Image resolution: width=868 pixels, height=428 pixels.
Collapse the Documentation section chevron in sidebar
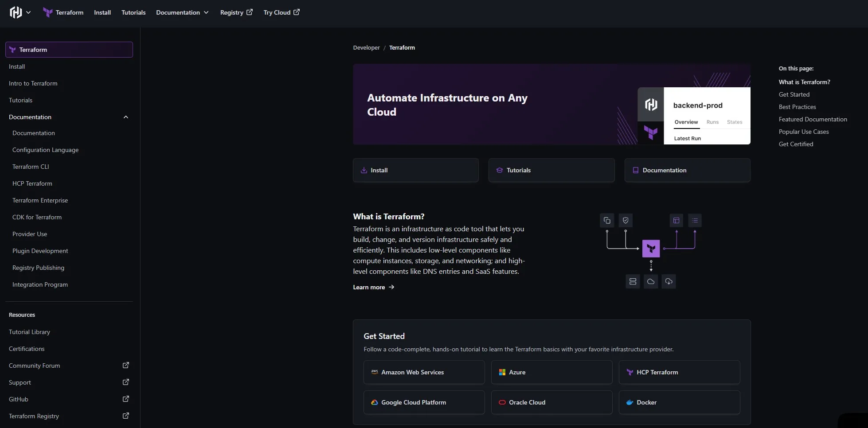click(x=126, y=117)
